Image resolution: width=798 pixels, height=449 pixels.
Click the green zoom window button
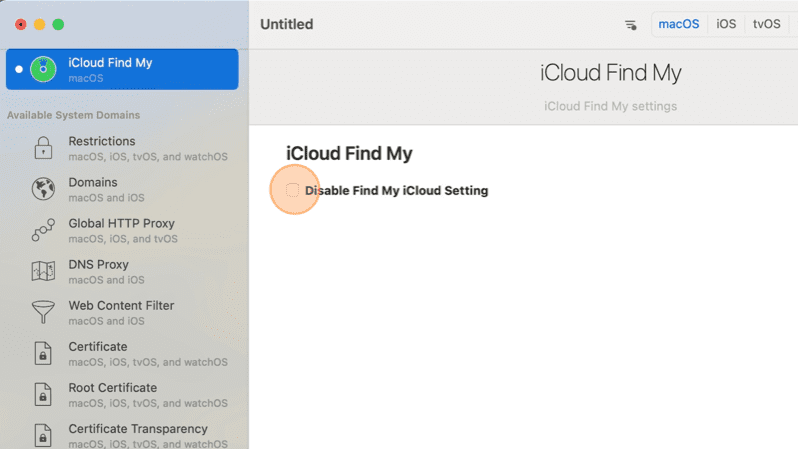(x=59, y=24)
